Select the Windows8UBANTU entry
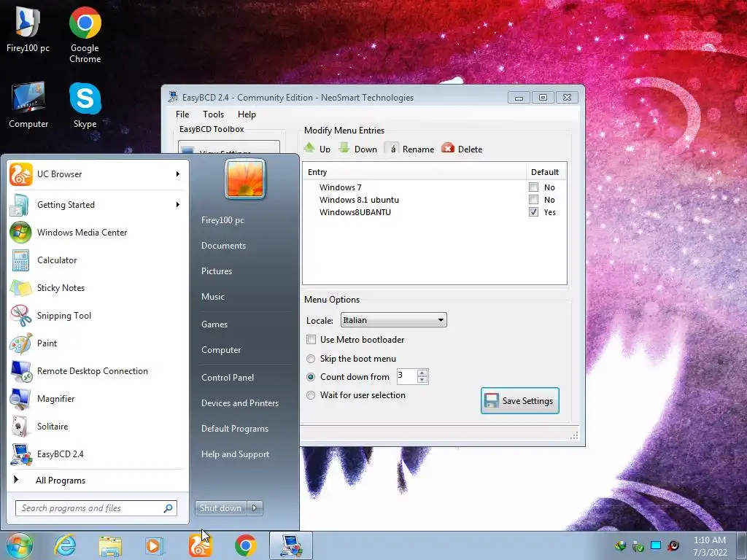This screenshot has width=747, height=560. (355, 212)
